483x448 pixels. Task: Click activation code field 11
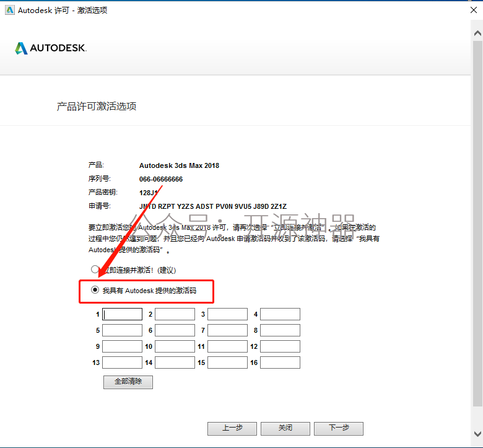point(228,346)
